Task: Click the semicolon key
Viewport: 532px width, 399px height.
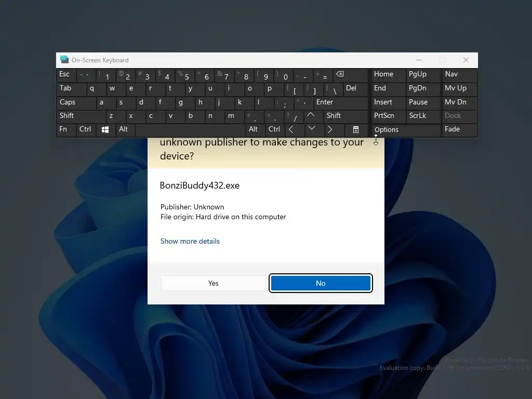Action: coord(283,103)
